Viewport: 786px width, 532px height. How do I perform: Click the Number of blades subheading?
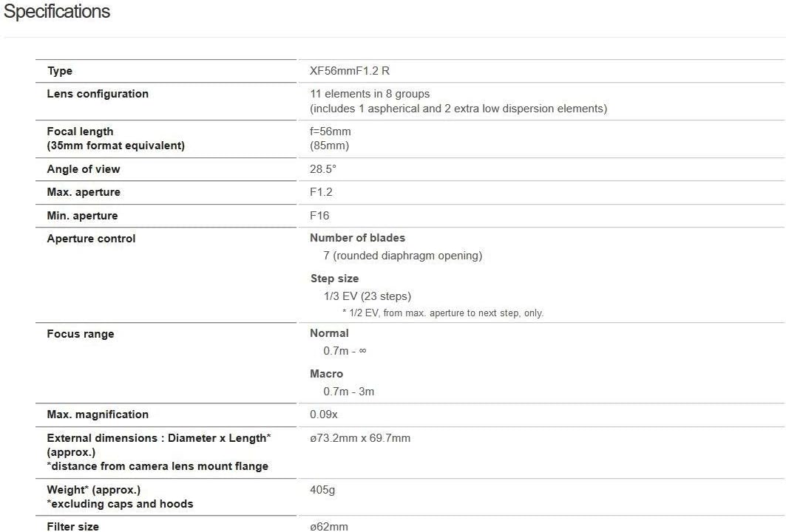point(357,238)
